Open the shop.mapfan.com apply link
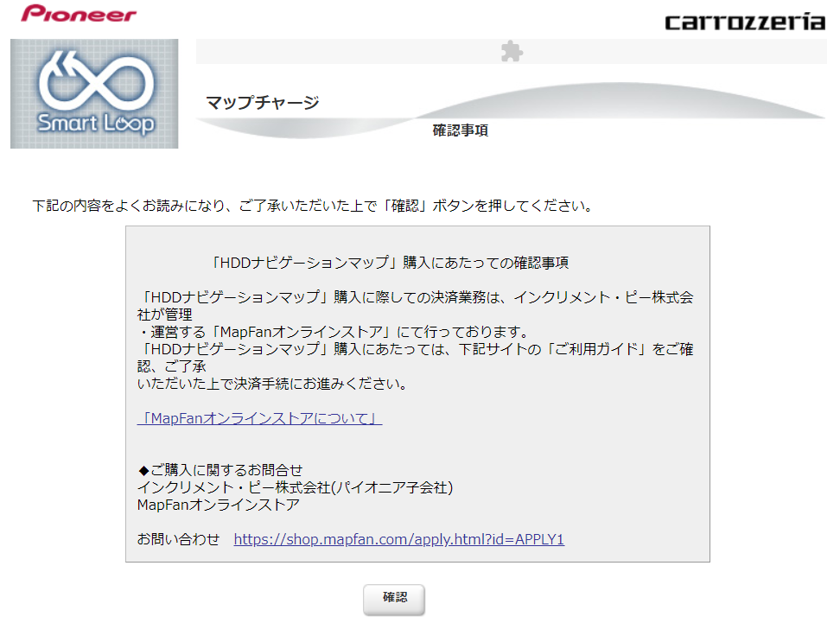Viewport: 840px width, 623px height. click(x=399, y=539)
